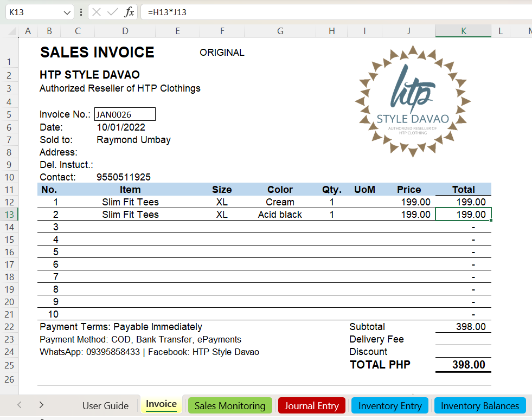Viewport: 532px width, 420px height.
Task: Select the HTP STYLE DAVAO heading
Action: [x=89, y=75]
